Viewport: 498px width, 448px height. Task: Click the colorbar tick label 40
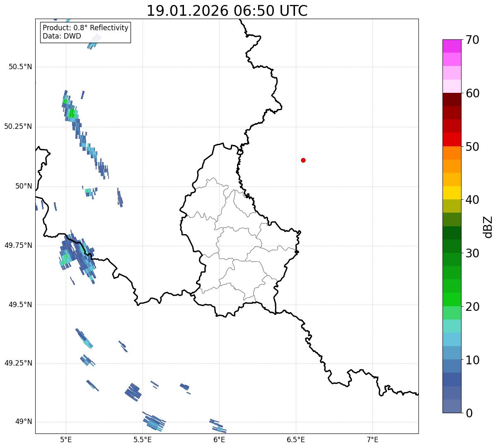tap(473, 200)
